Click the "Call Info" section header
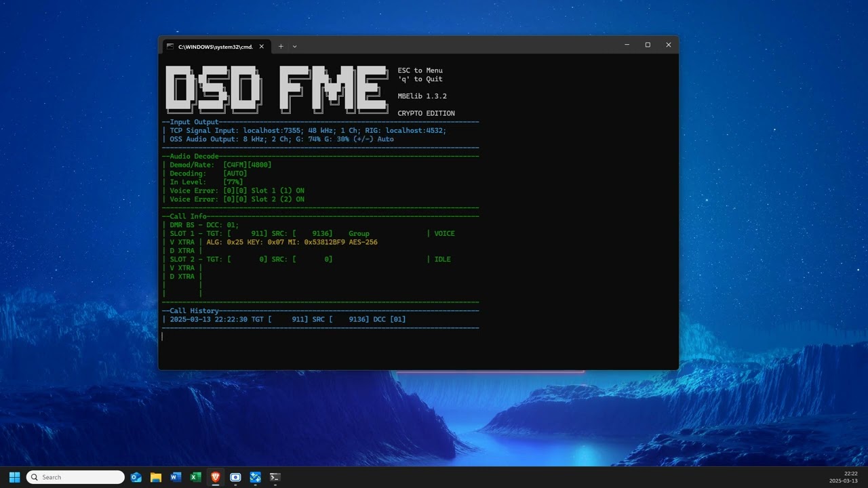 tap(188, 216)
